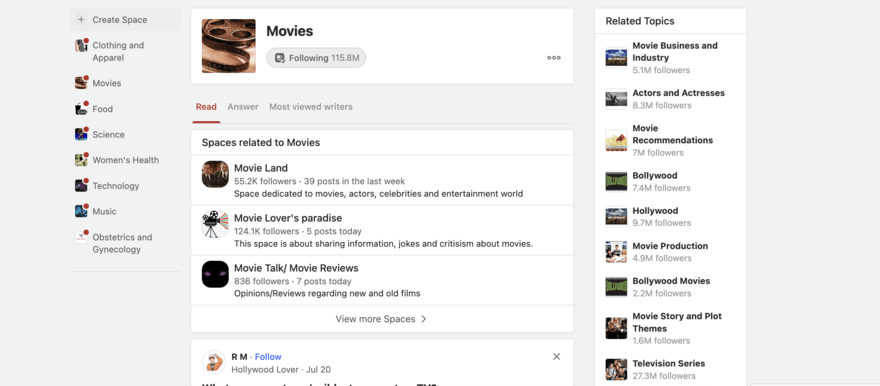Click 'Opinions/Reviews regarding new and old films'
Viewport: 880px width, 386px height.
coord(327,293)
